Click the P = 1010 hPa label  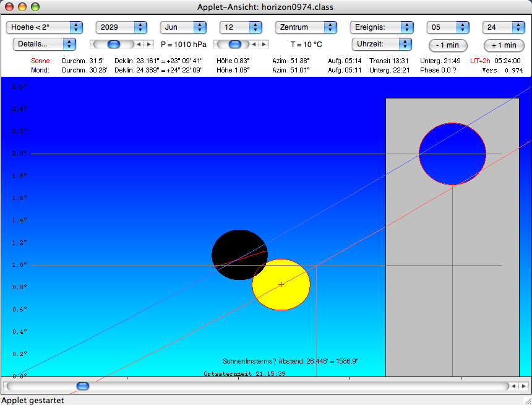[184, 45]
